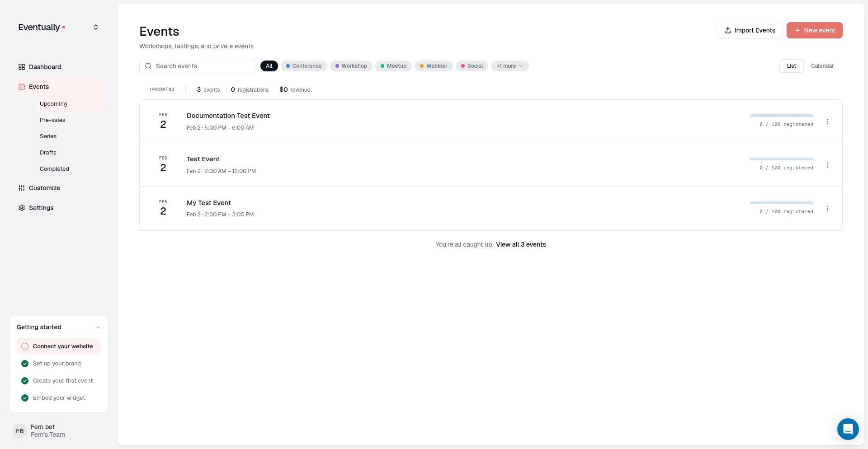Screen dimensions: 868x449
Task: Focus the Search events input field
Action: pyautogui.click(x=197, y=66)
